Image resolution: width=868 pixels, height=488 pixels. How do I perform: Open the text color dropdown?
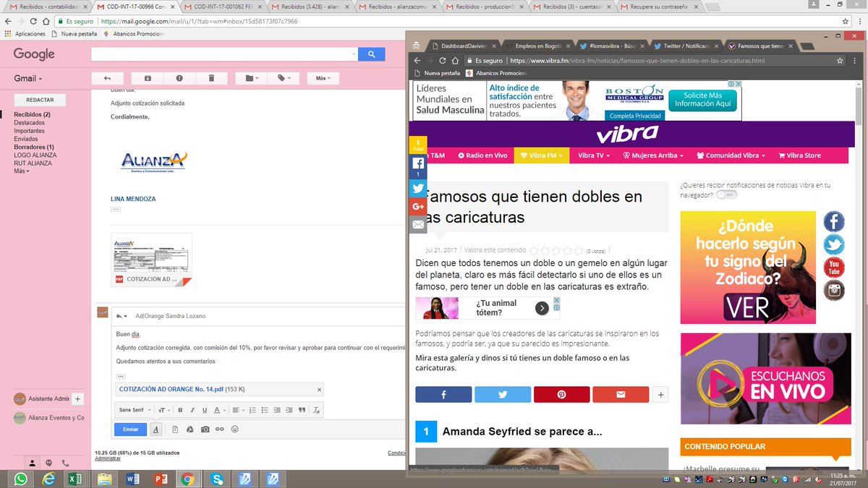click(x=218, y=410)
